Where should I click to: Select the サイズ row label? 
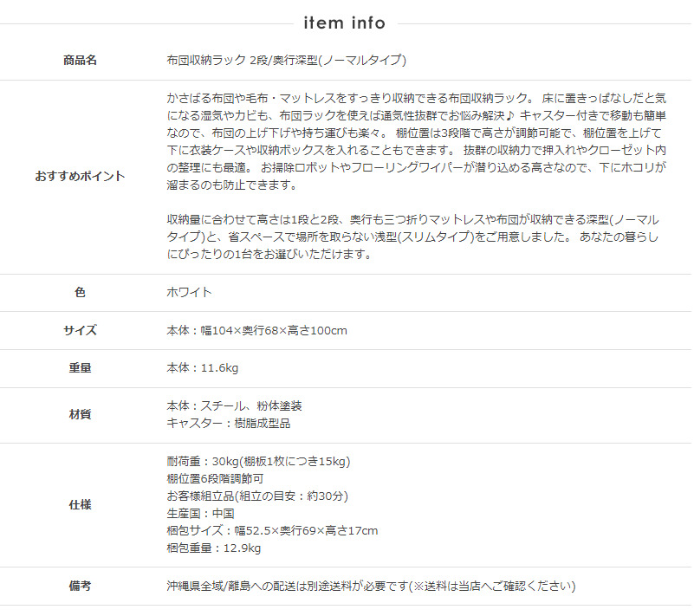(80, 330)
